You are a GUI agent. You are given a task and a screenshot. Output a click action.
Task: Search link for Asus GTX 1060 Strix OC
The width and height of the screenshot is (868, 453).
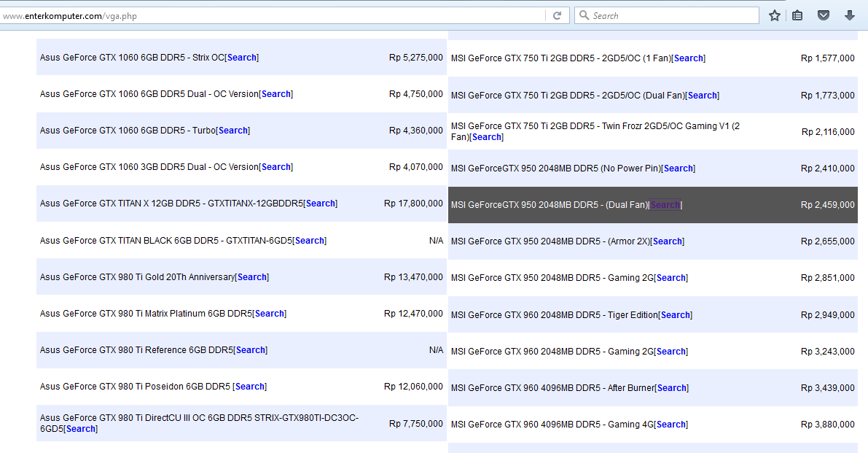242,58
